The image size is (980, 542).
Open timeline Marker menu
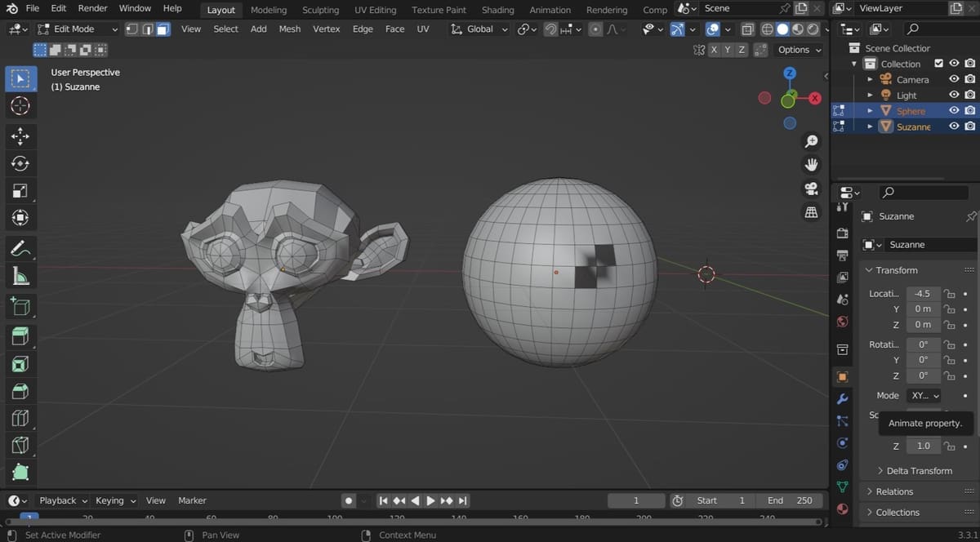pos(192,500)
